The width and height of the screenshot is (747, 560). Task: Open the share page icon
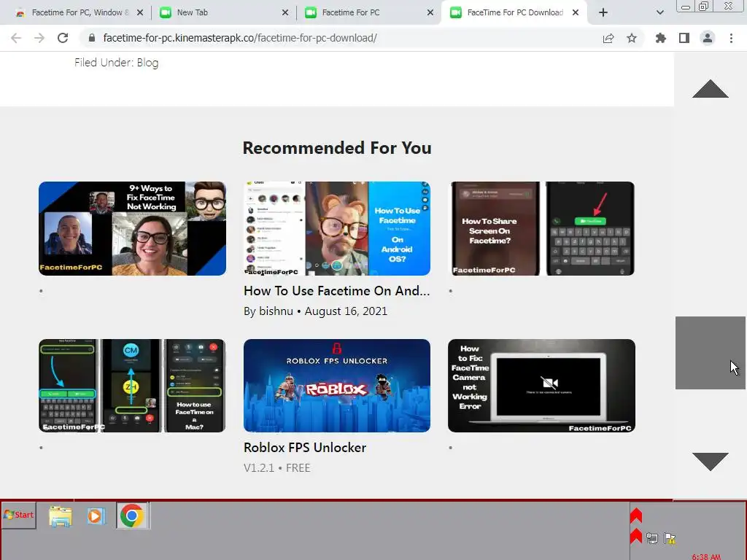[x=608, y=38]
